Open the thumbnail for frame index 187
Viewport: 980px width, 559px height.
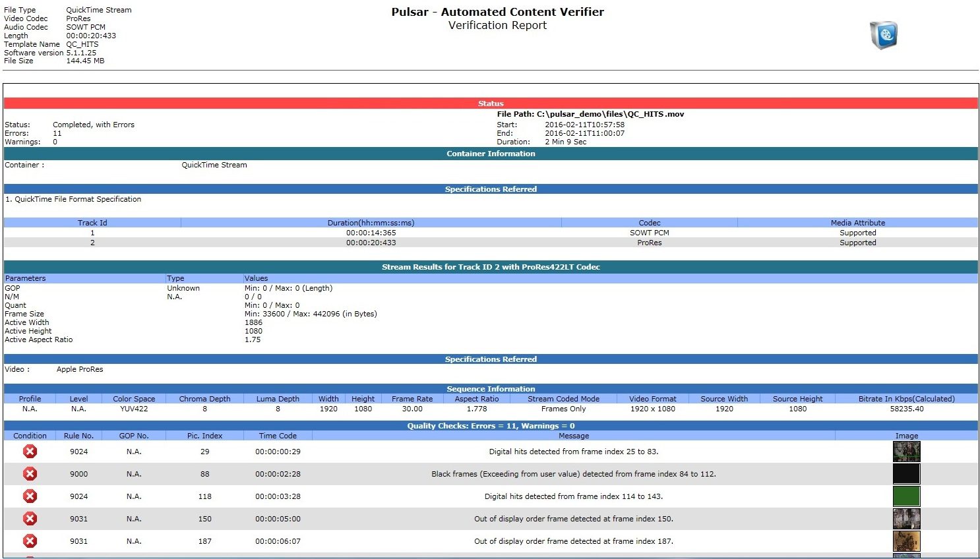(906, 541)
